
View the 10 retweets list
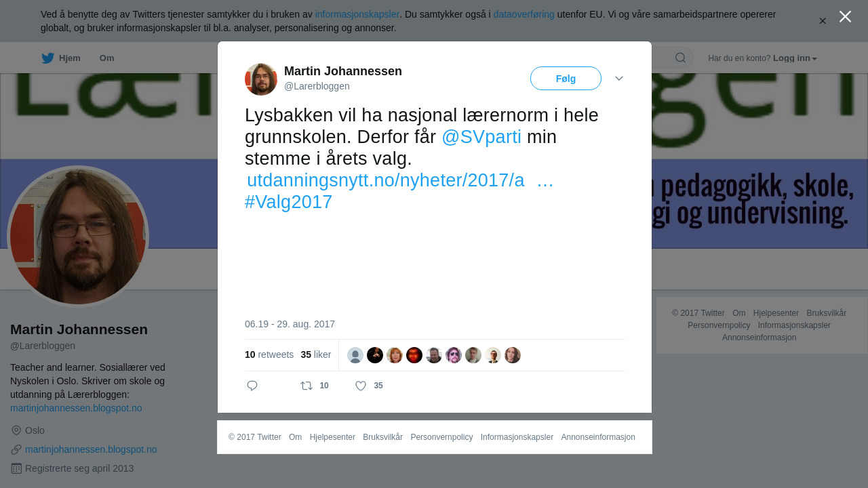click(x=269, y=354)
